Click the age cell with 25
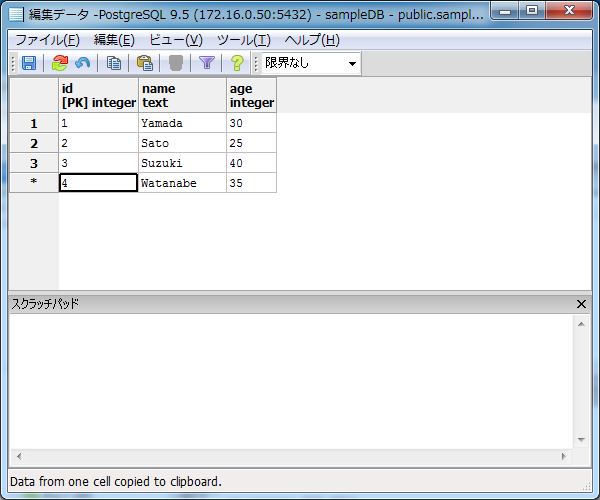 pyautogui.click(x=251, y=143)
